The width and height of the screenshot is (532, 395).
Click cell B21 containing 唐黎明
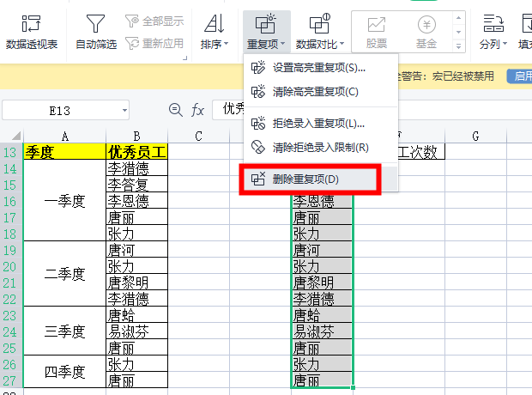point(137,282)
